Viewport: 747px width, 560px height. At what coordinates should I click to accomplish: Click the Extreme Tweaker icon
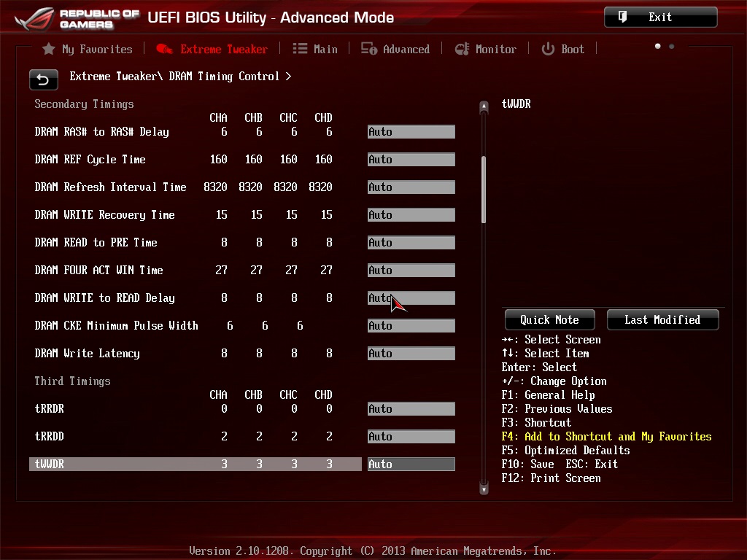[x=164, y=49]
